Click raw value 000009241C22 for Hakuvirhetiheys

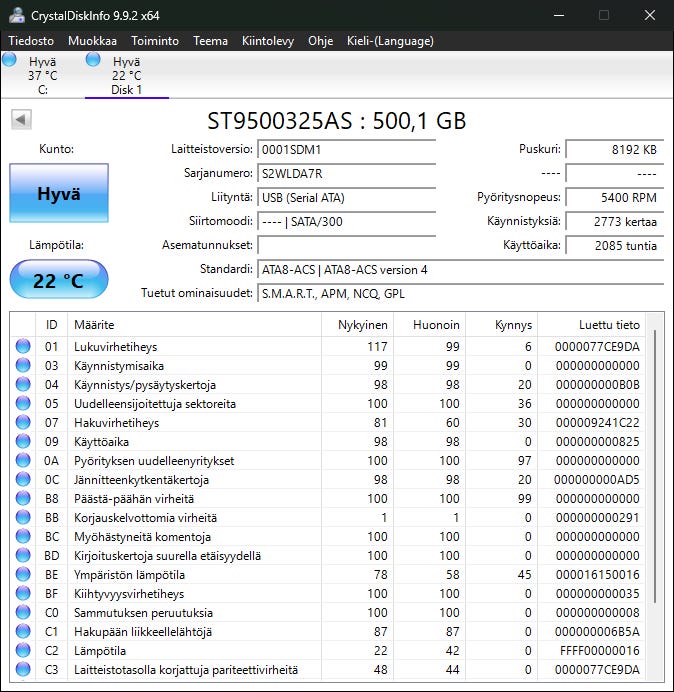(x=597, y=422)
